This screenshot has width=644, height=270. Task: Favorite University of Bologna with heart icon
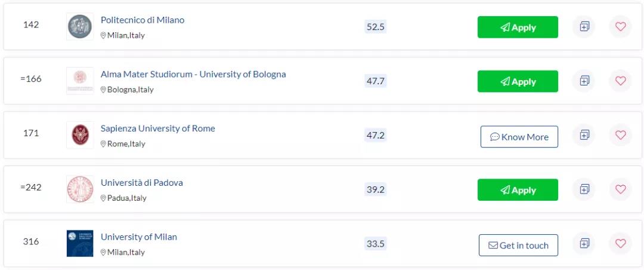[620, 81]
